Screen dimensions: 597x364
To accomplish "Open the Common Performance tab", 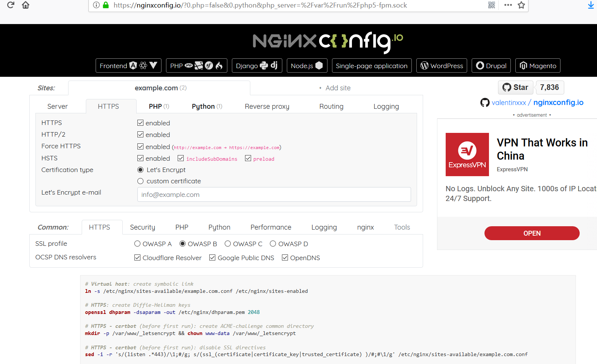I will (x=271, y=227).
